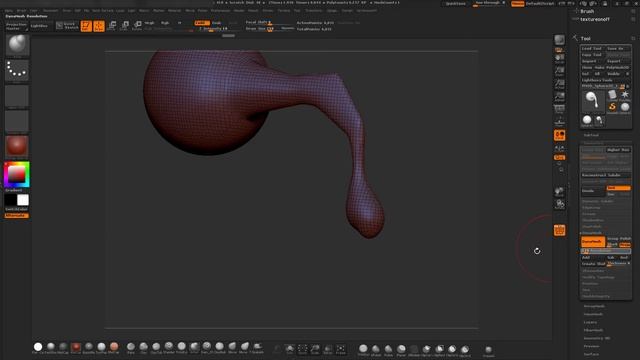
Task: Switch to the Scale transform mode
Action: pyautogui.click(x=124, y=26)
